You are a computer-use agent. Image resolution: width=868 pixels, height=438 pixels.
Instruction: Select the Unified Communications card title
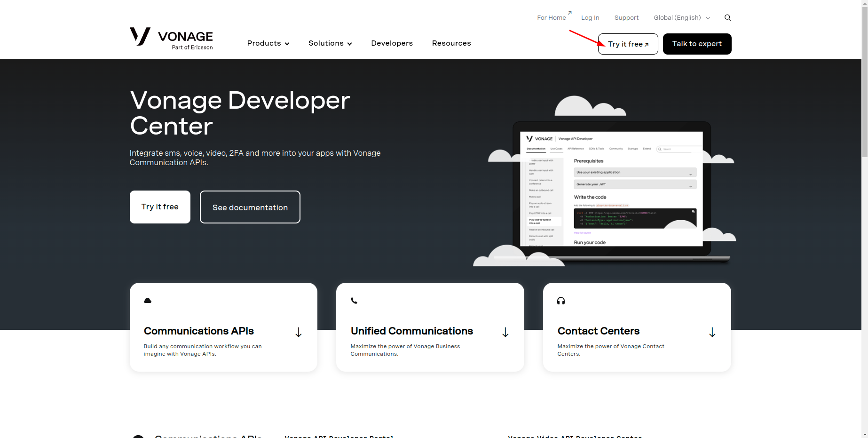[412, 331]
